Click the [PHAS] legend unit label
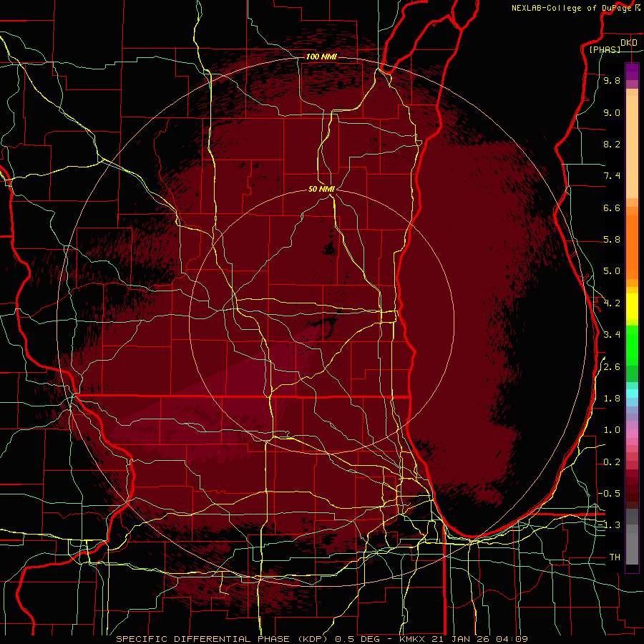This screenshot has width=644, height=644. point(605,49)
